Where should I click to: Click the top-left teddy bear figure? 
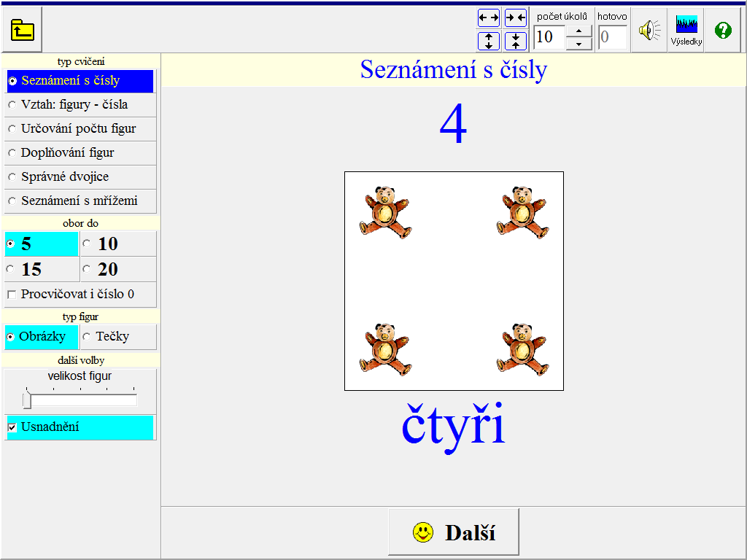click(x=385, y=212)
